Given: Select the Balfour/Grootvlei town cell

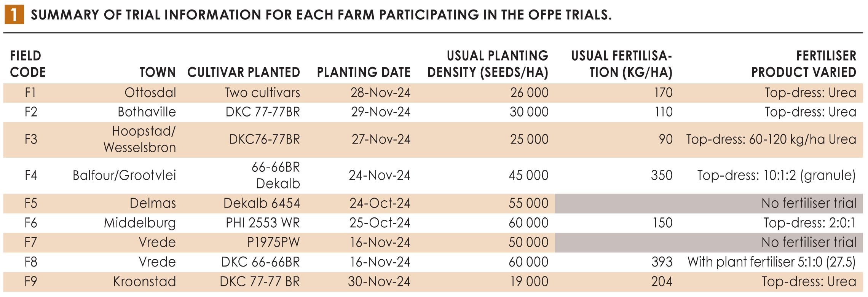Looking at the screenshot, I should click(124, 176).
